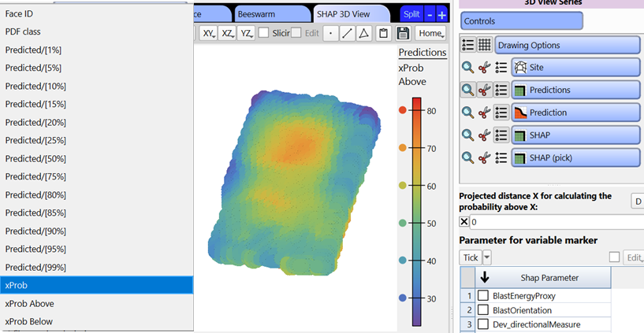Select the point marker tool icon
The height and width of the screenshot is (333, 644).
(x=330, y=33)
